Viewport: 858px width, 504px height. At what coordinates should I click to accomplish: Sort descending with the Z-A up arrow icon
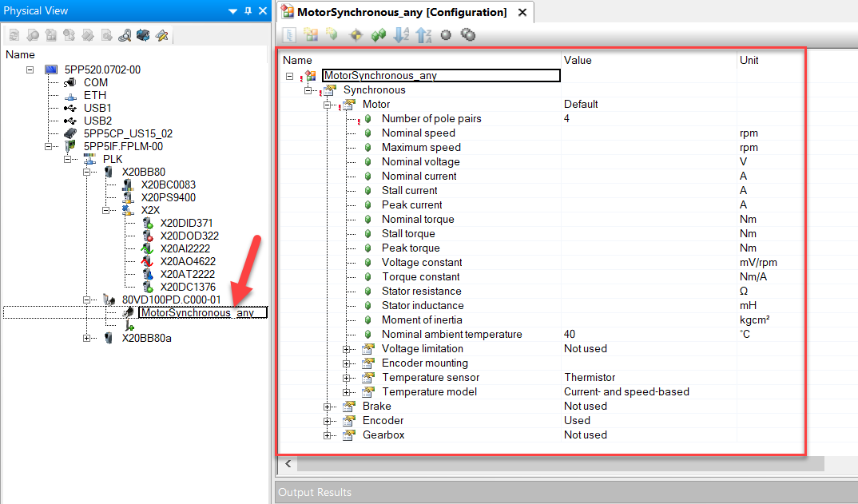(423, 35)
